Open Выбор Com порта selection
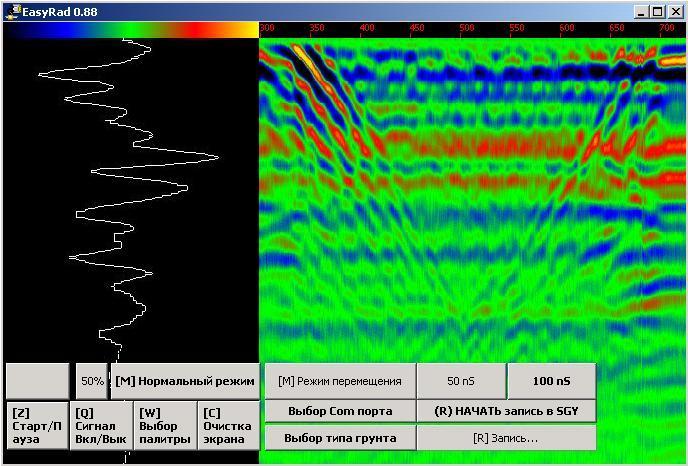688x466 pixels. click(339, 411)
